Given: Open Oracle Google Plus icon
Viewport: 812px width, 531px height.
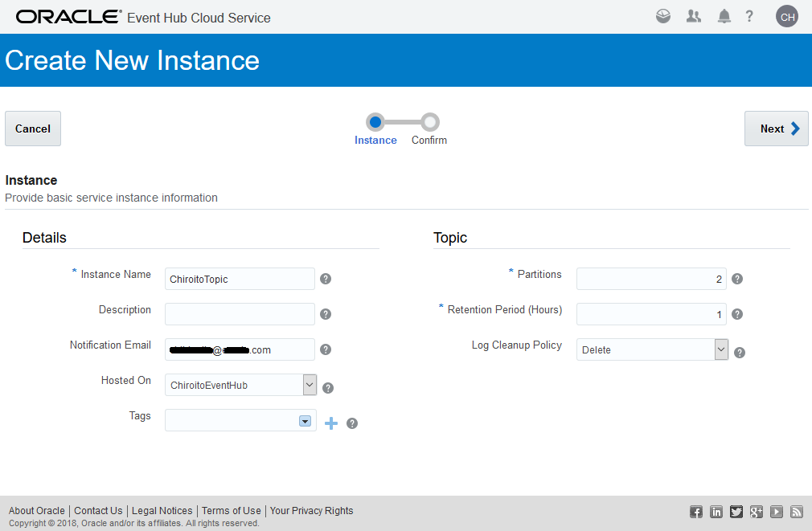Looking at the screenshot, I should click(756, 512).
